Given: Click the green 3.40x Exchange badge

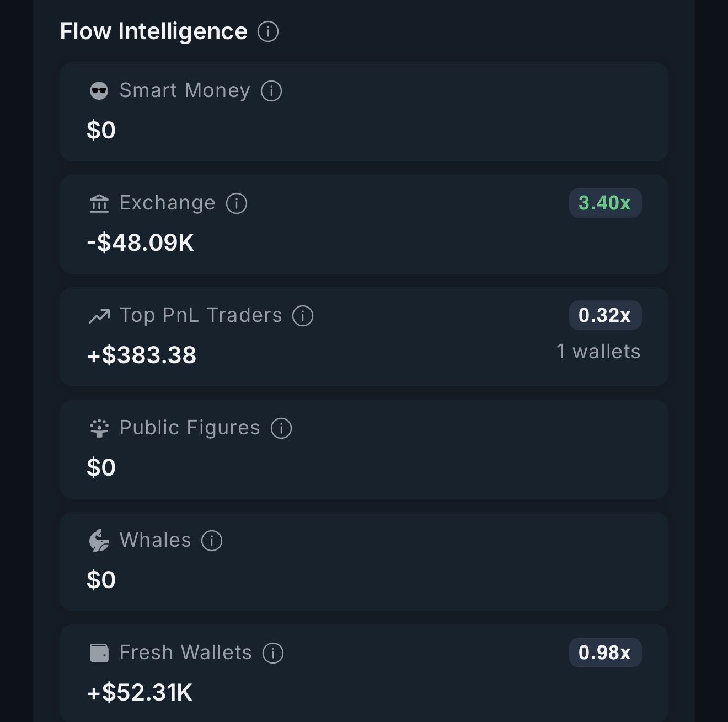Looking at the screenshot, I should pos(605,203).
